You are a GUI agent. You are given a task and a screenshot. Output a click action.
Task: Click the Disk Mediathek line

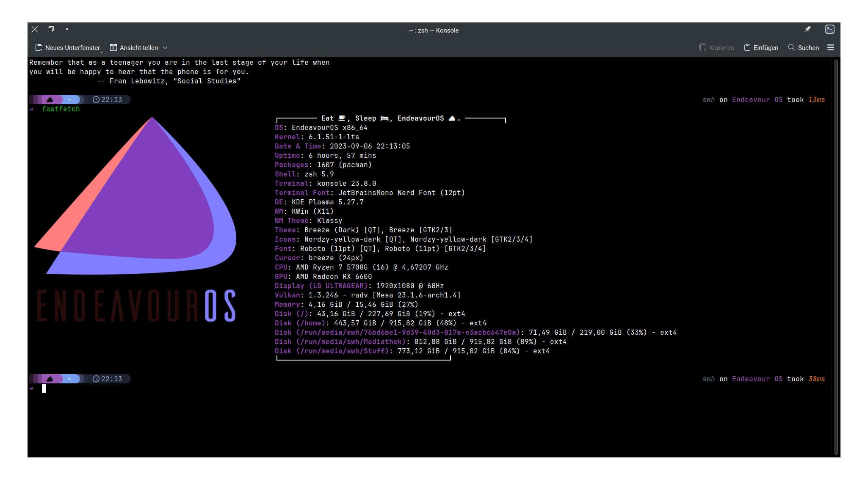[420, 342]
